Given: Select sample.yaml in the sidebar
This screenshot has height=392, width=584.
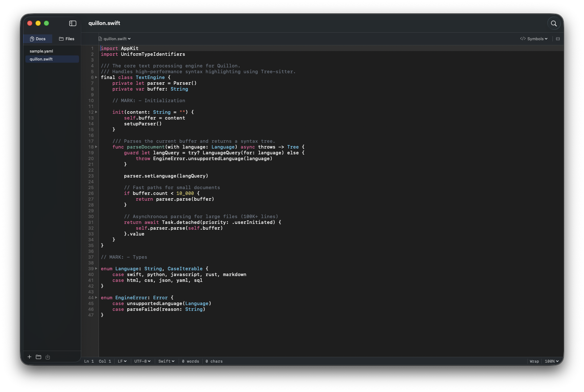Looking at the screenshot, I should coord(41,51).
